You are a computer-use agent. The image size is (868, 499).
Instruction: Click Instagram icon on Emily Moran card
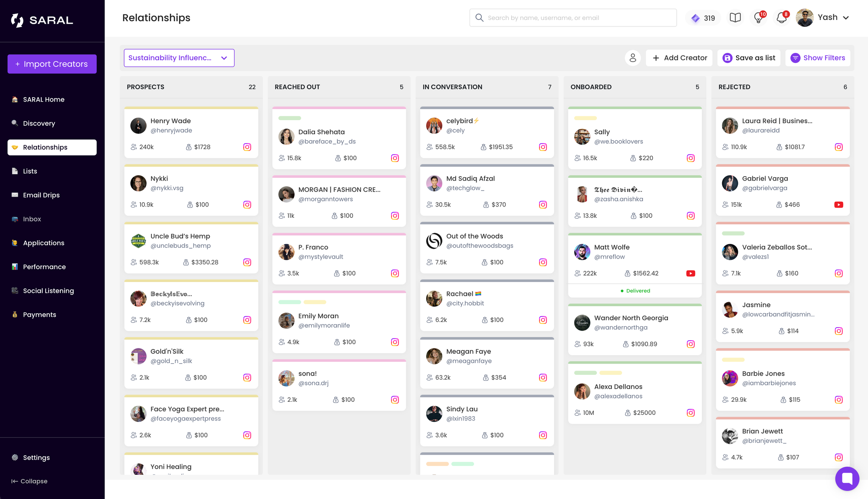click(x=395, y=342)
